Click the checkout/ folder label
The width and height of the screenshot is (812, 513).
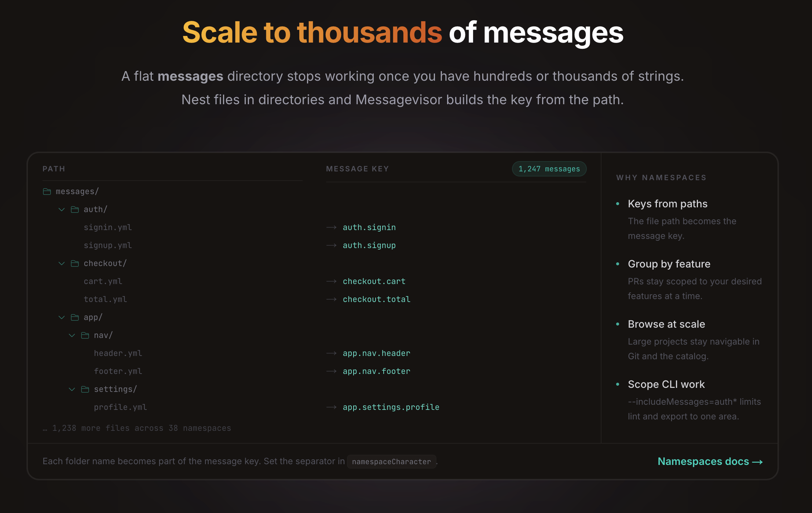click(x=105, y=263)
